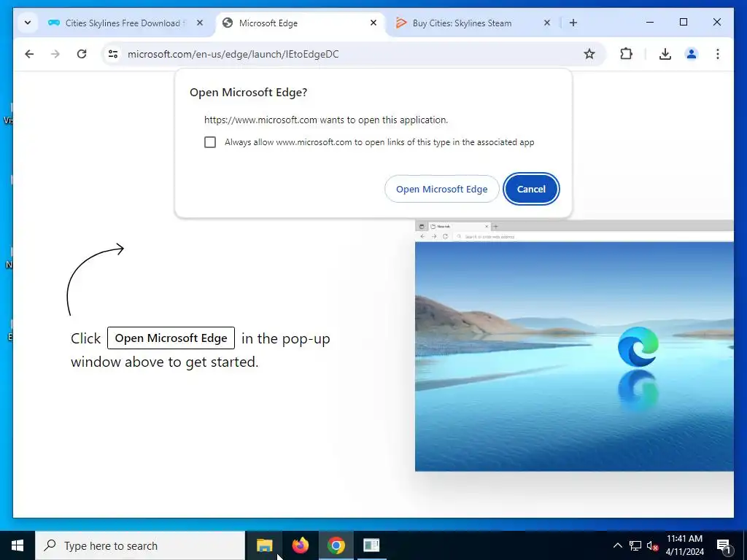View site information icon in address bar

tap(113, 54)
